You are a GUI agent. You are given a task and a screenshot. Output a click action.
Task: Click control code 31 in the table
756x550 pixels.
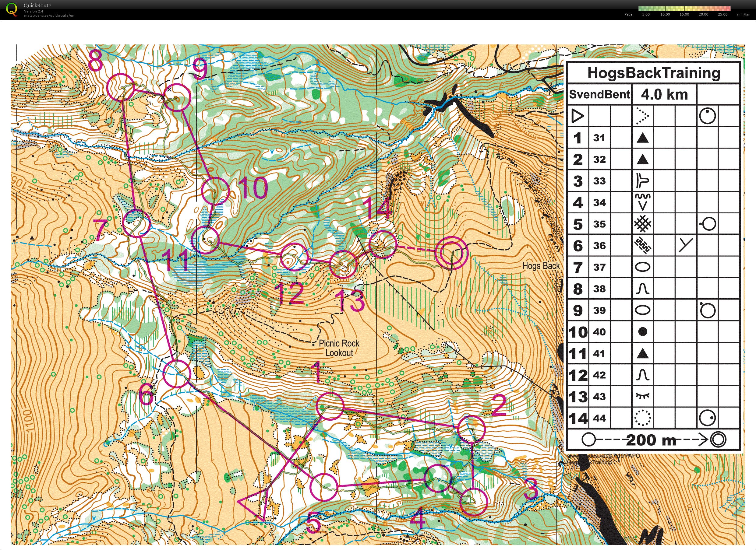click(599, 138)
